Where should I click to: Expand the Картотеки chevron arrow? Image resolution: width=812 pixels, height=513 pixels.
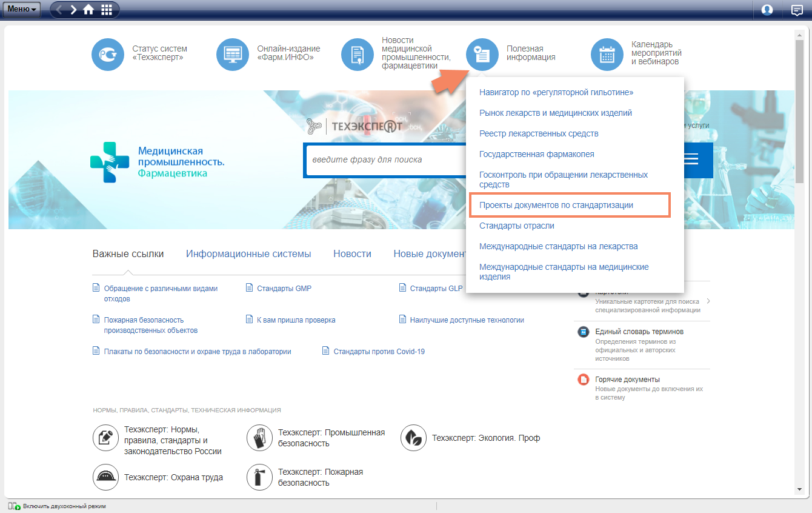(x=708, y=301)
